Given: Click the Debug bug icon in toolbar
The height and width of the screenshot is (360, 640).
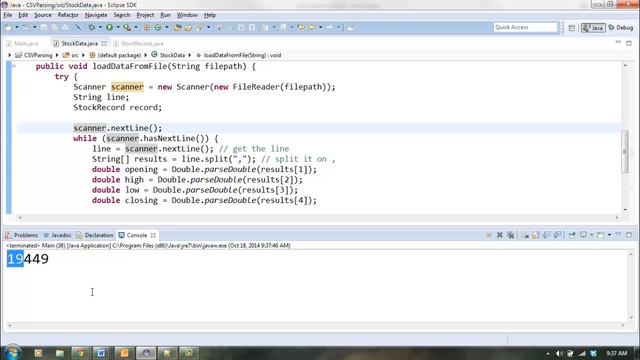Looking at the screenshot, I should click(92, 27).
